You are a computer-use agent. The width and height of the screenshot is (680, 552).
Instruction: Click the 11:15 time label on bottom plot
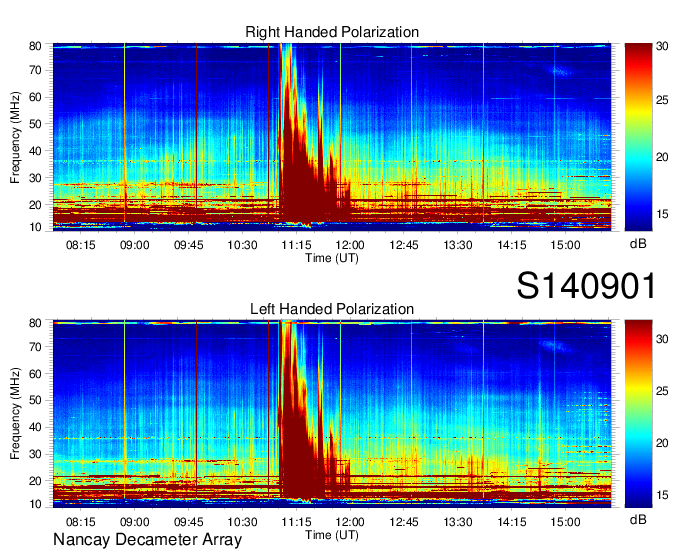coord(296,522)
